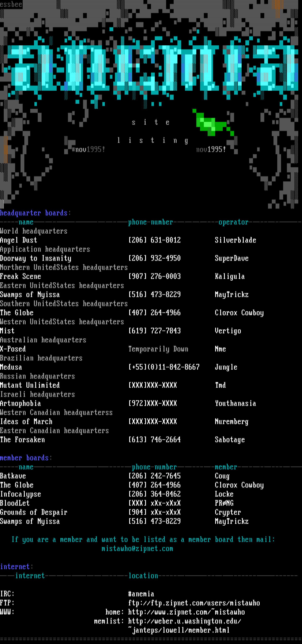Image resolution: width=302 pixels, height=644 pixels.
Task: Click the #anemia IRC channel name
Action: coord(141,594)
